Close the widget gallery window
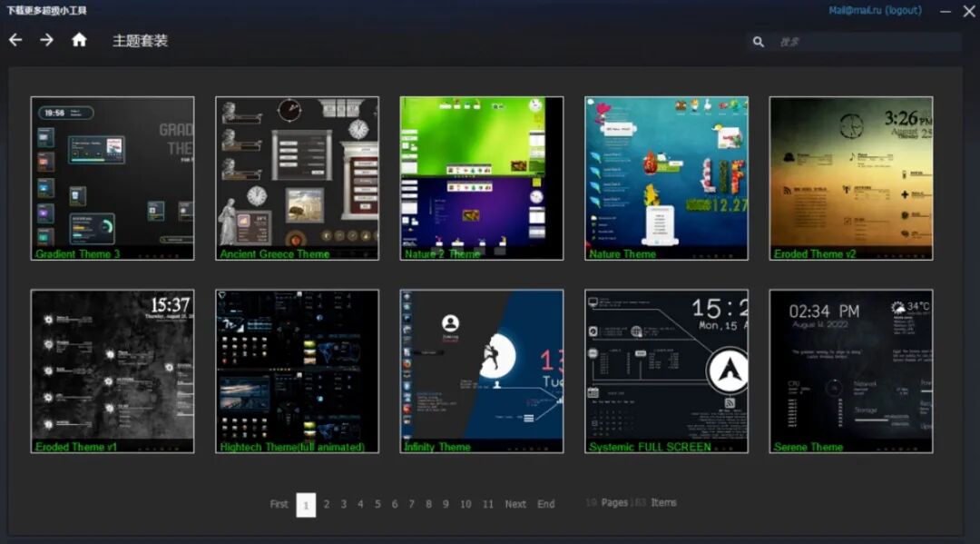 (969, 11)
